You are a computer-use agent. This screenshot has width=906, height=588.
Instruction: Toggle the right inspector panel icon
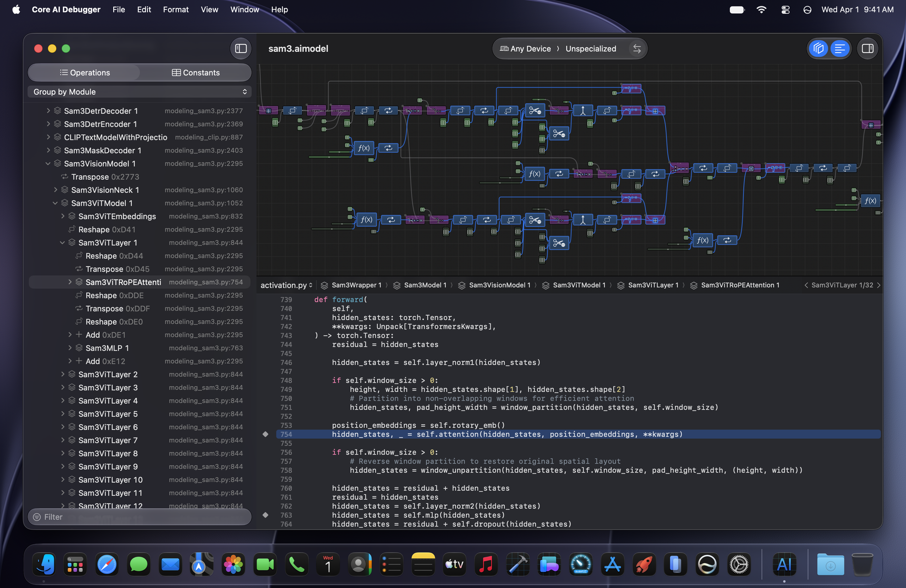pyautogui.click(x=868, y=48)
